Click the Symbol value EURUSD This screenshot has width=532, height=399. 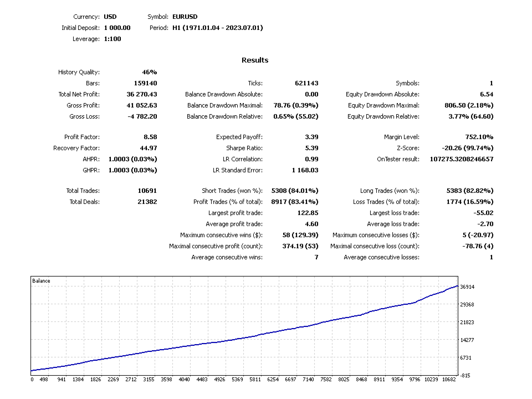point(185,17)
